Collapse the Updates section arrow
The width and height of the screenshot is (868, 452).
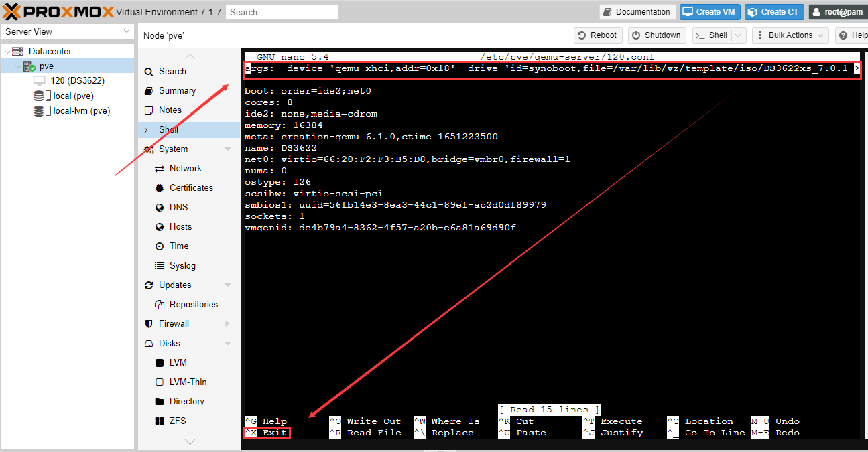tap(228, 285)
